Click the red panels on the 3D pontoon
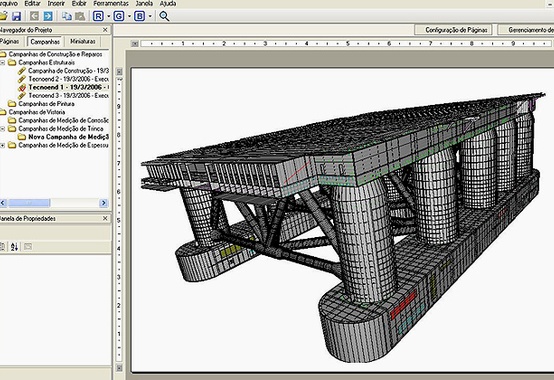 tap(403, 305)
